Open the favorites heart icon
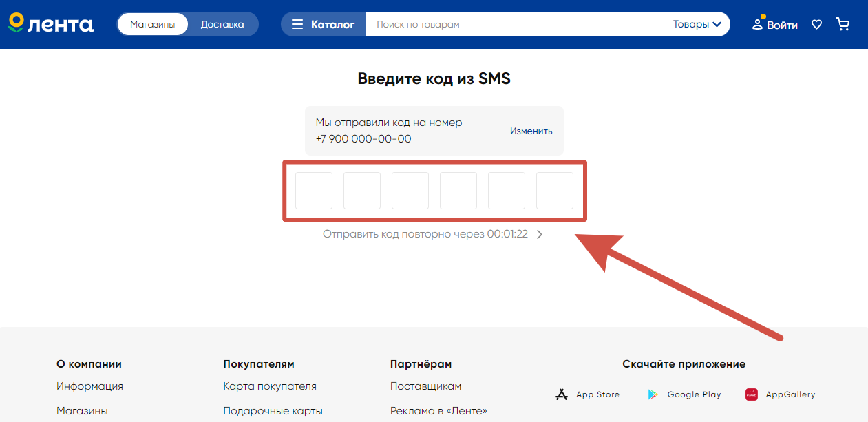This screenshot has width=868, height=422. pyautogui.click(x=816, y=25)
